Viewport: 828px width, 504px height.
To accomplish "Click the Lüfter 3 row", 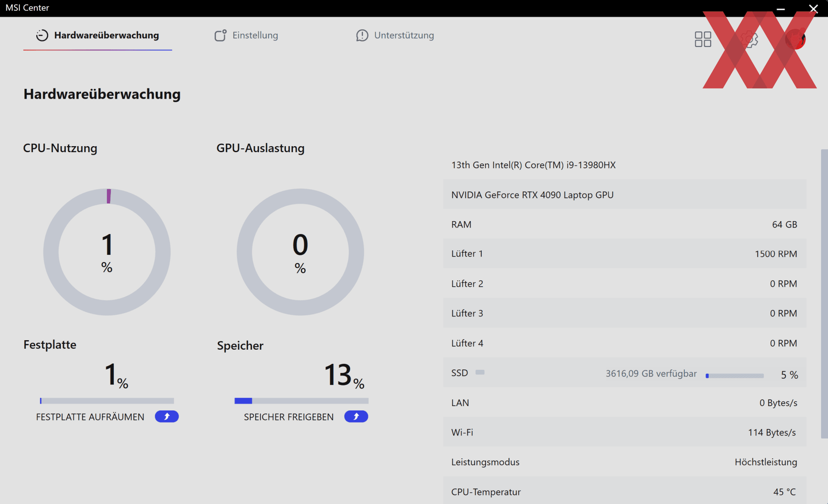I will pyautogui.click(x=624, y=313).
